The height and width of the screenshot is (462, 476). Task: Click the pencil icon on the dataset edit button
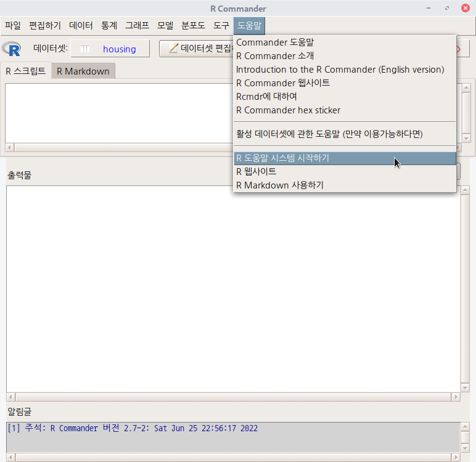(x=173, y=48)
